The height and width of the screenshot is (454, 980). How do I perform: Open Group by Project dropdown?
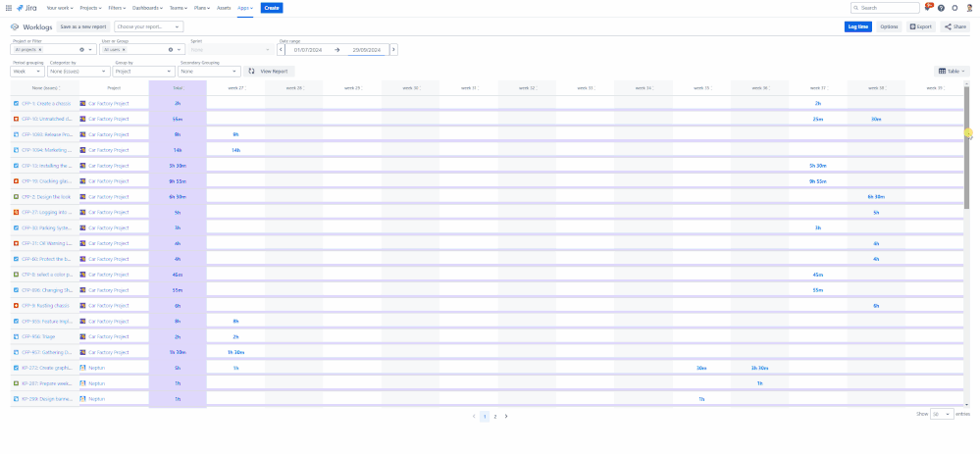[x=145, y=72]
